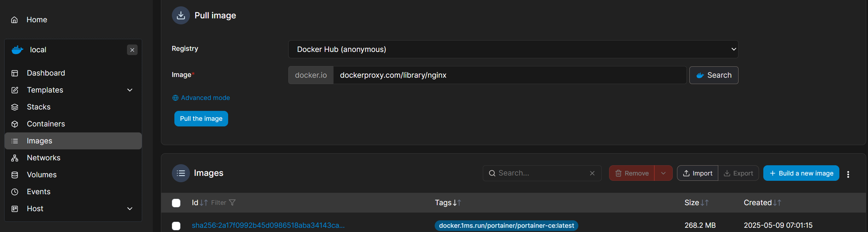Open the Events page
Image resolution: width=868 pixels, height=232 pixels.
click(x=39, y=192)
